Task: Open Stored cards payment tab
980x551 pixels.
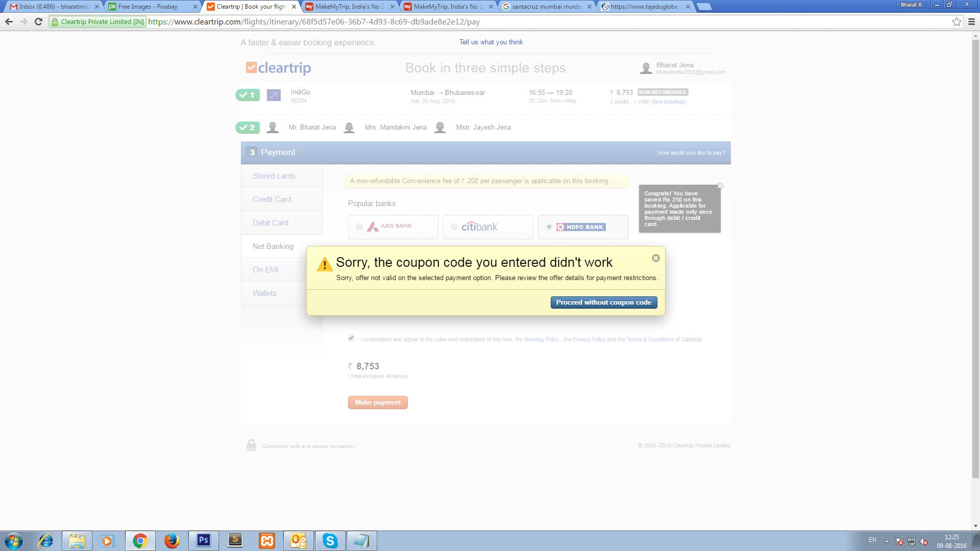Action: (x=282, y=176)
